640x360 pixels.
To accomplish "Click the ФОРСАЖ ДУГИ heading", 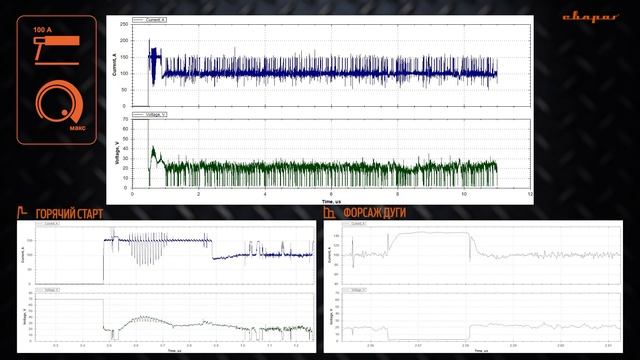I will click(x=374, y=213).
